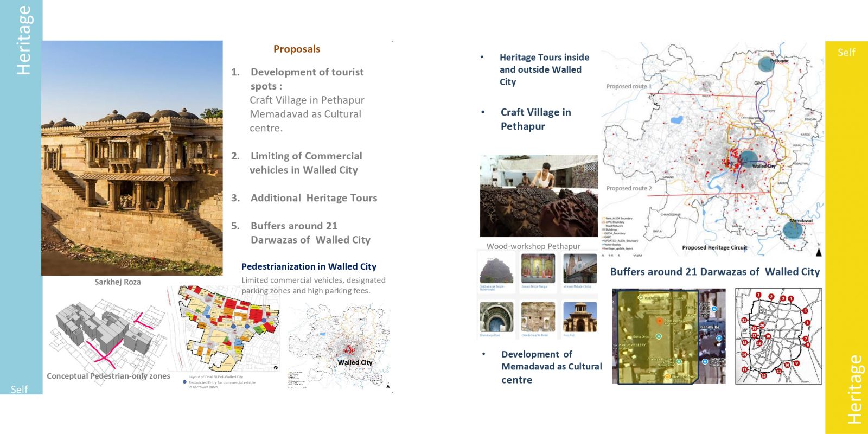Click the coloured Dhal Ni Pol layout map

coord(224,328)
